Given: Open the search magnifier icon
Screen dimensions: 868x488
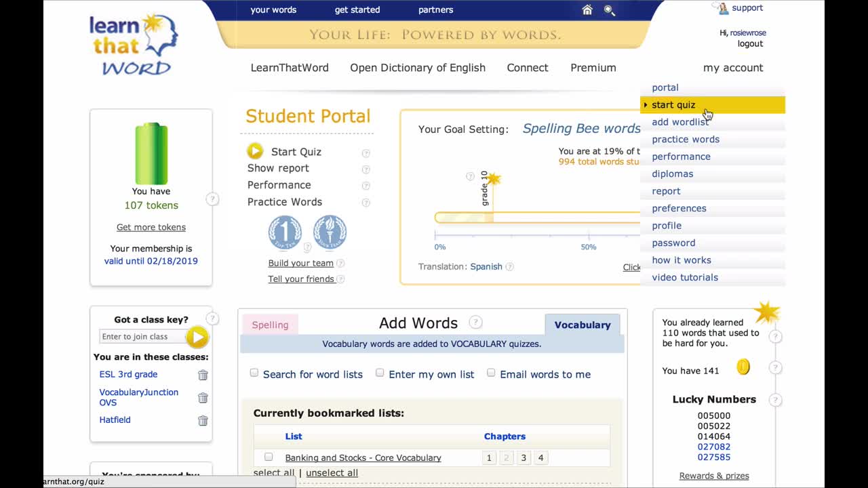Looking at the screenshot, I should coord(609,10).
